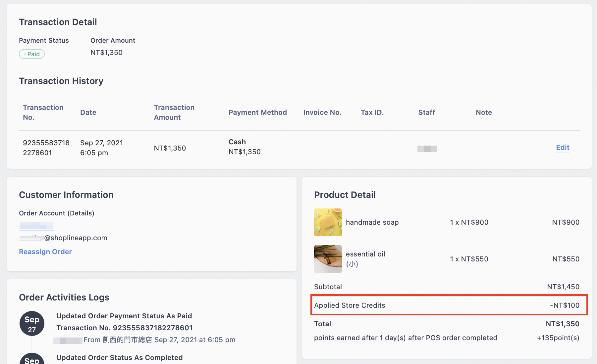Click the Invoice No. column header
The width and height of the screenshot is (597, 364).
322,113
